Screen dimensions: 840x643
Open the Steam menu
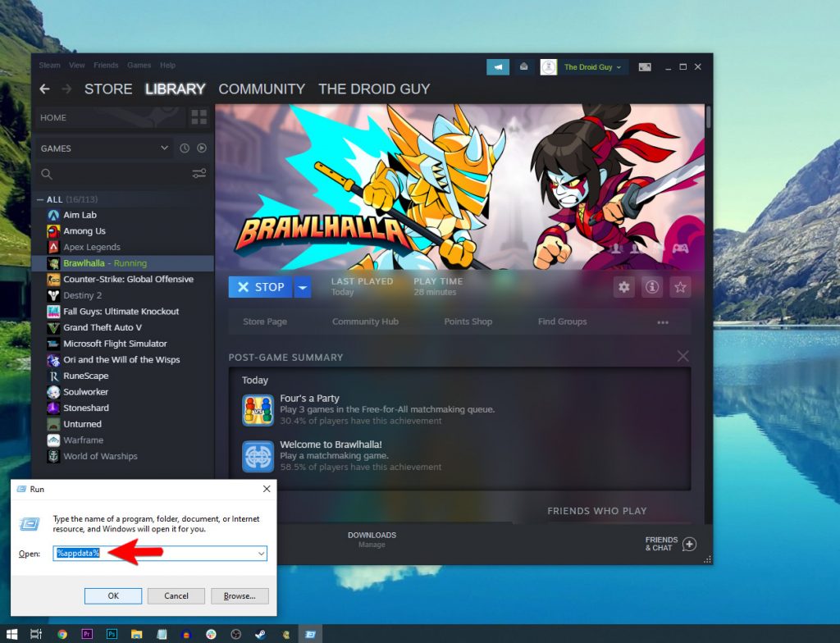(x=49, y=65)
